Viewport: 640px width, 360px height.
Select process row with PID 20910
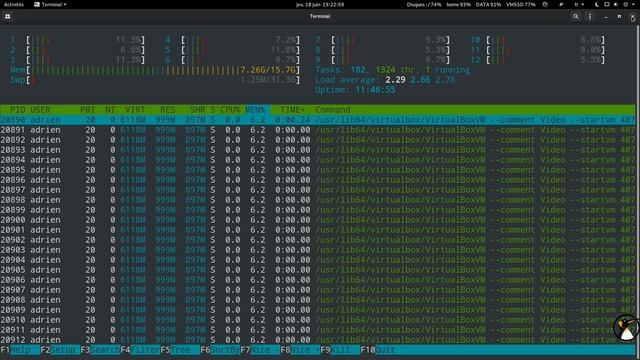318,320
